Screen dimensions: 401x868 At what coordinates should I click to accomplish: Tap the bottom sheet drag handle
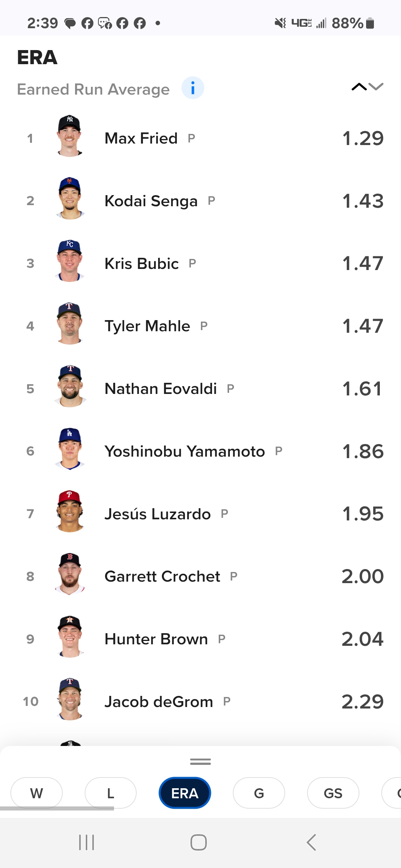(x=200, y=762)
